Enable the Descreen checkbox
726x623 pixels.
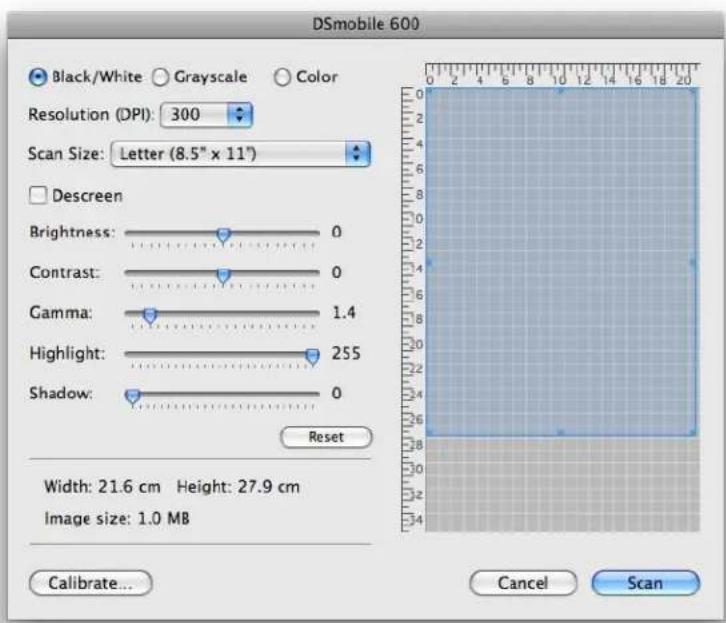click(38, 195)
